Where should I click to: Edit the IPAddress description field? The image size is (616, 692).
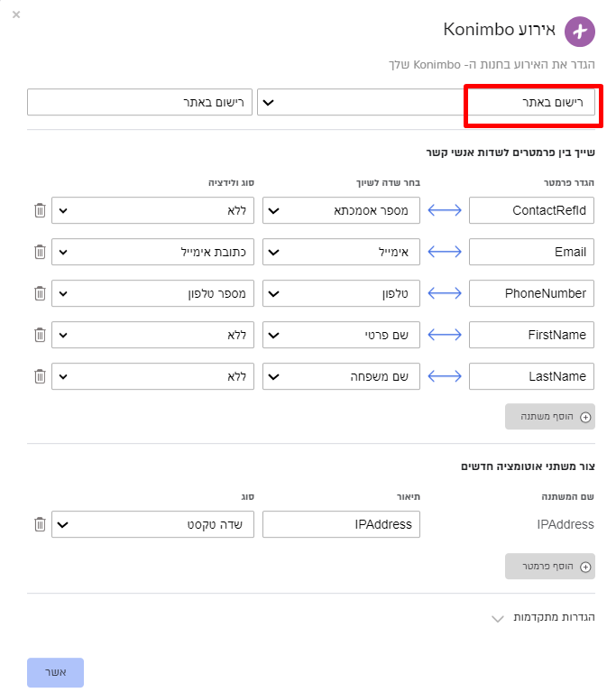(x=341, y=524)
